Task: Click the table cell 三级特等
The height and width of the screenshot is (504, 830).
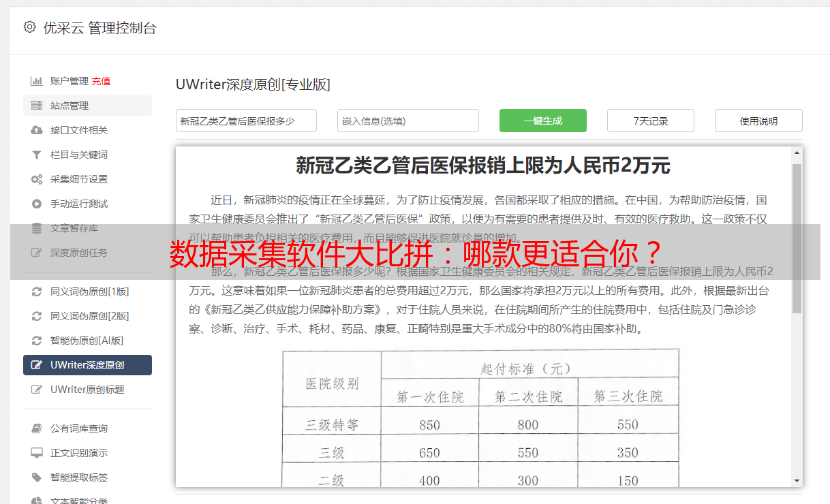Action: click(x=332, y=425)
